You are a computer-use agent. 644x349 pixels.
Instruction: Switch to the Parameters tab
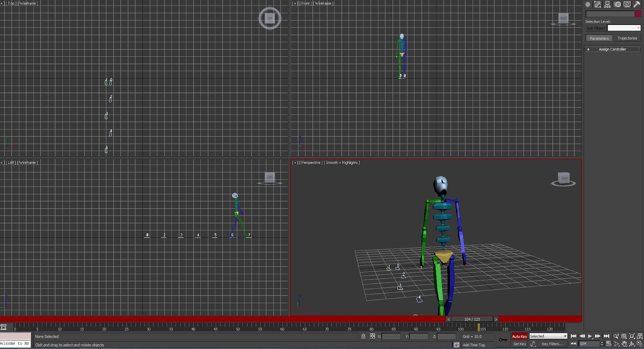tap(599, 38)
